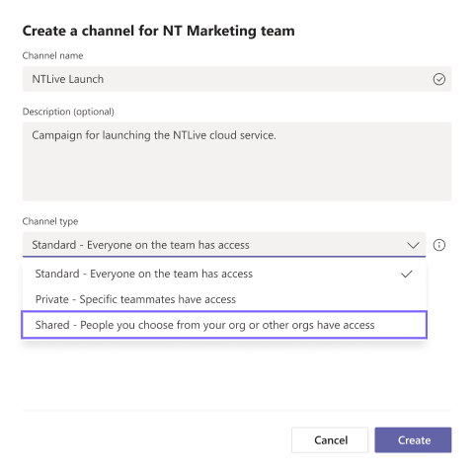Choose Shared channel type option
The height and width of the screenshot is (475, 476).
pos(224,325)
